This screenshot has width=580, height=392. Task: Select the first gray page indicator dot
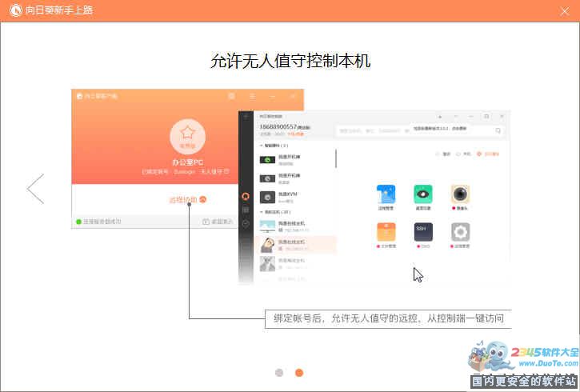pyautogui.click(x=279, y=373)
